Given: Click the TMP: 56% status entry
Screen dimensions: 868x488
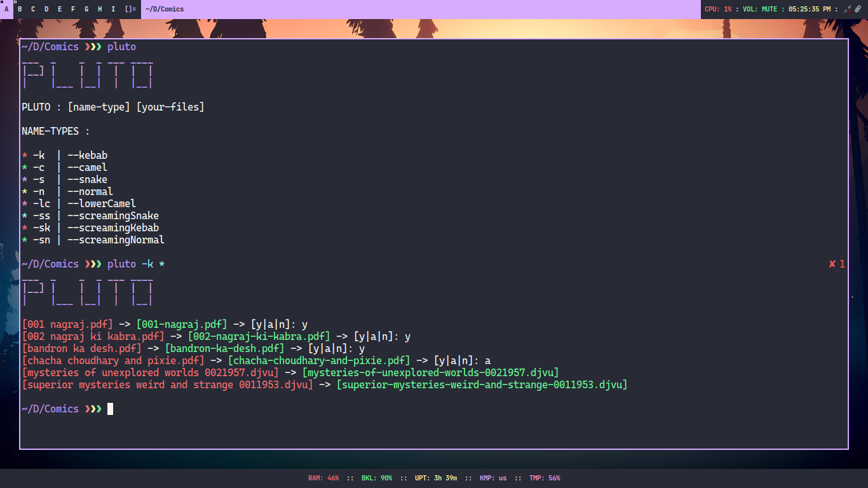Looking at the screenshot, I should (x=545, y=478).
